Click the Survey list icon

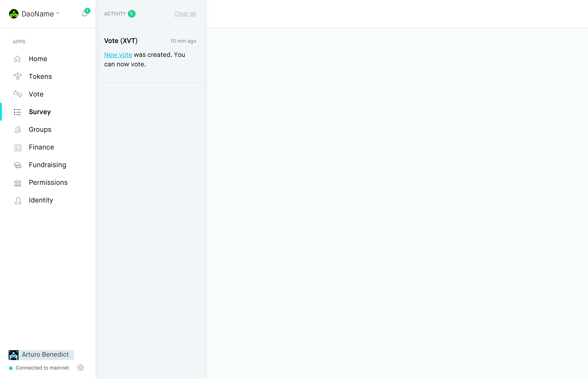[17, 112]
